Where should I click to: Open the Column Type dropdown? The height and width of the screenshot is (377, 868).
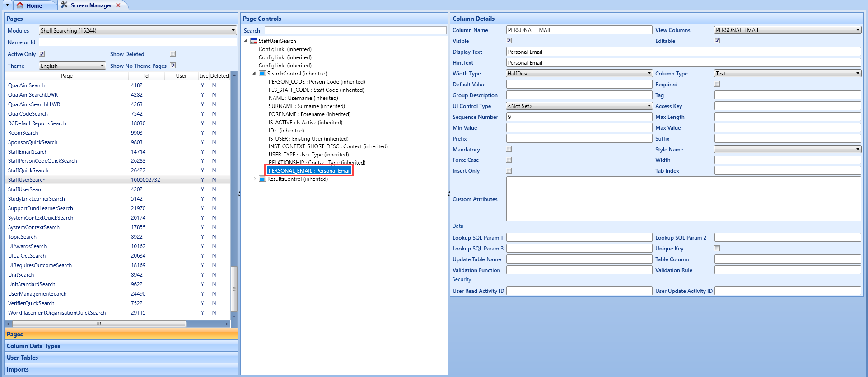788,73
